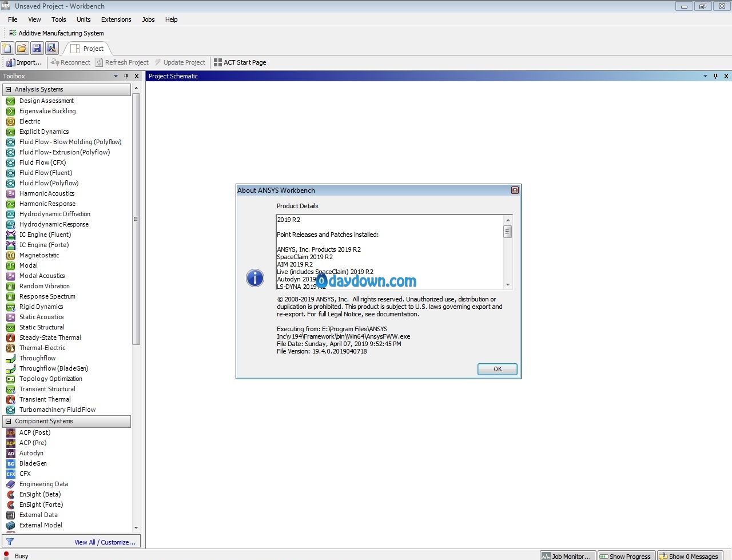Click the Product Details scroll down arrow

pos(507,285)
